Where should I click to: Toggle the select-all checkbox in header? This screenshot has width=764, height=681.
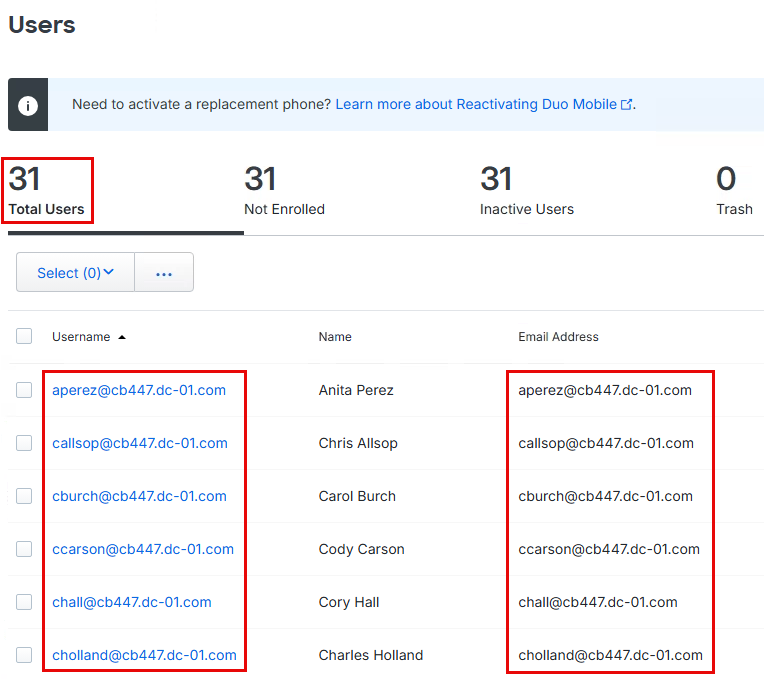click(x=24, y=337)
